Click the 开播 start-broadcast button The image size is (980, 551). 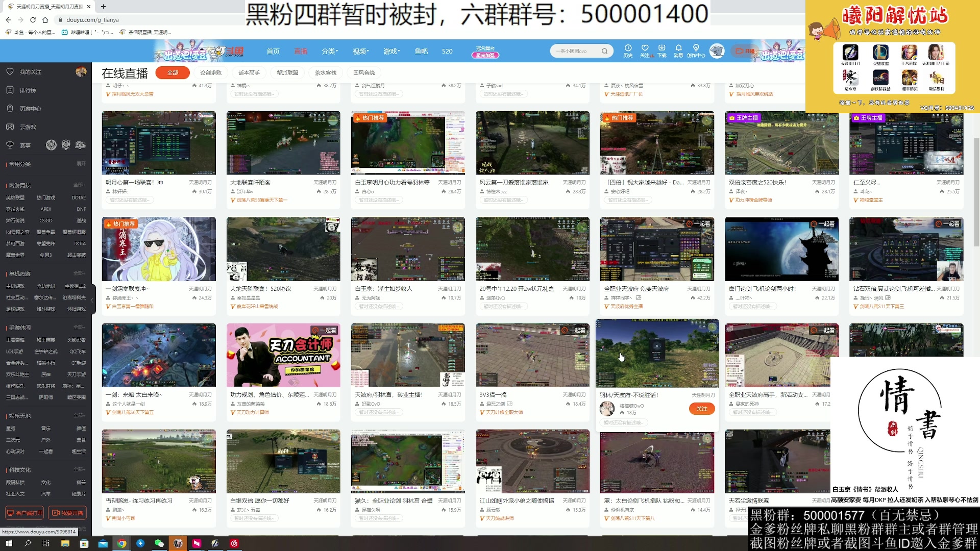746,51
